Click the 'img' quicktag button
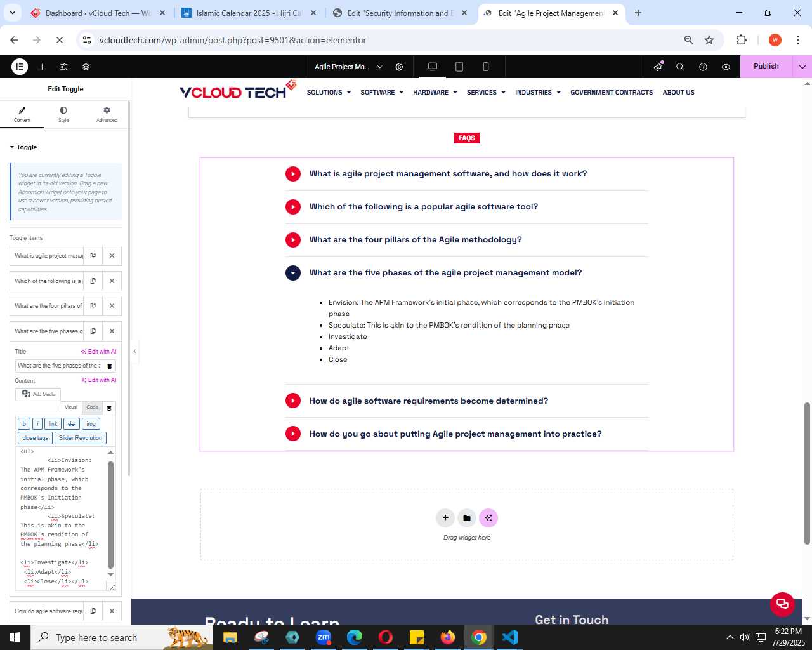This screenshot has height=650, width=812. coord(91,423)
